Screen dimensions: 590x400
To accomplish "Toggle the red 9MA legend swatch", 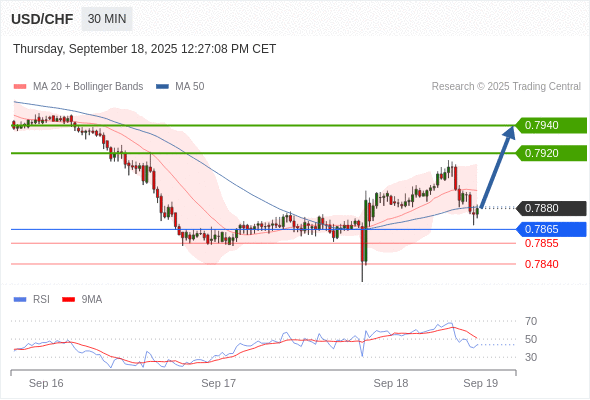I will [x=68, y=300].
